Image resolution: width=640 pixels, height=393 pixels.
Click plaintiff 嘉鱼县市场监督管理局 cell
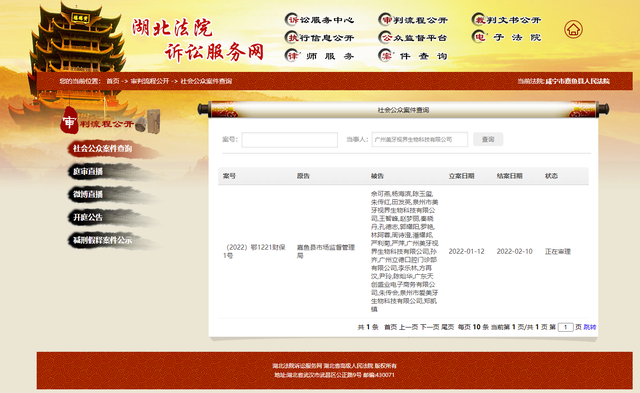point(326,251)
